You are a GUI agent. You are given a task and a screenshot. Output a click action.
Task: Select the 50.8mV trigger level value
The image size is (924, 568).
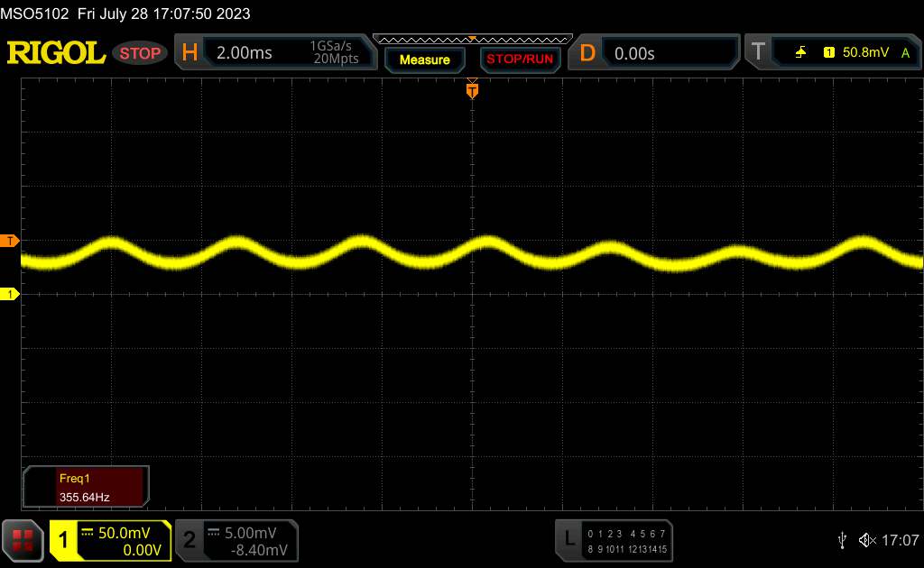[x=865, y=52]
